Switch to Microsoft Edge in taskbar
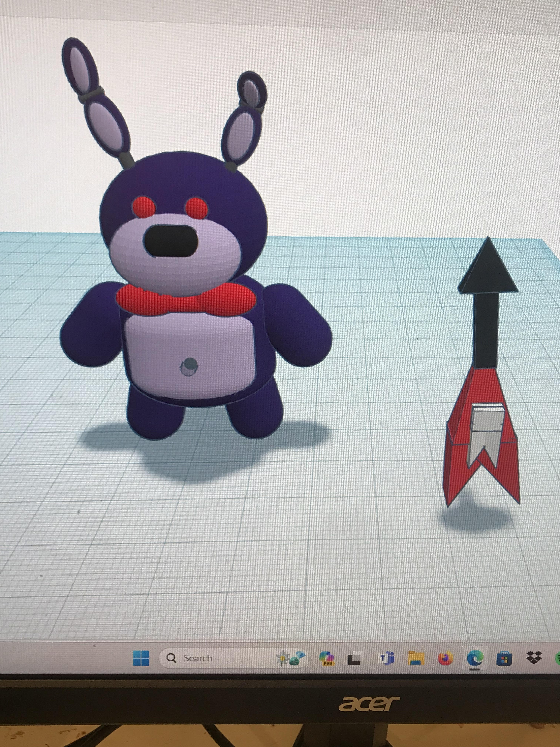Screen dimensions: 560x747 (475, 658)
